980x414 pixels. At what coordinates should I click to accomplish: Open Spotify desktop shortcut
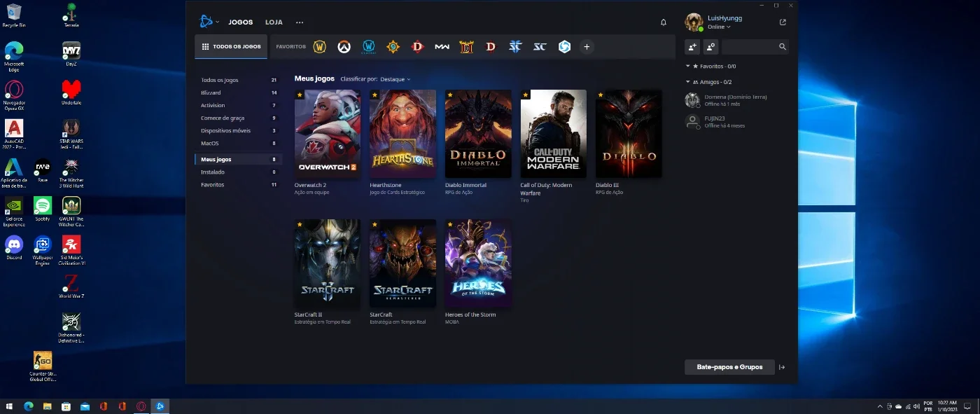pyautogui.click(x=43, y=209)
